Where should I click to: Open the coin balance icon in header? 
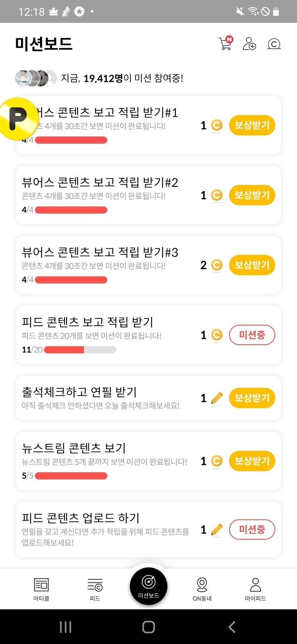(x=274, y=44)
